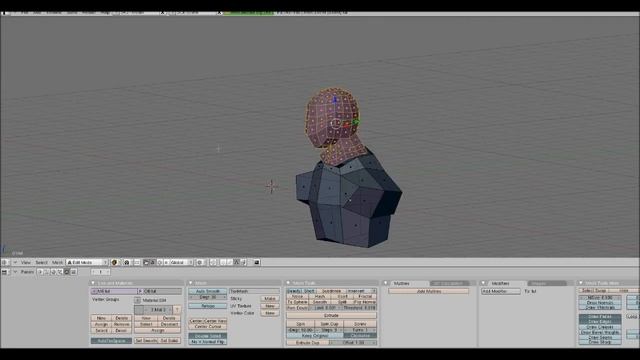Toggle occlude background geometry icon

(x=244, y=262)
